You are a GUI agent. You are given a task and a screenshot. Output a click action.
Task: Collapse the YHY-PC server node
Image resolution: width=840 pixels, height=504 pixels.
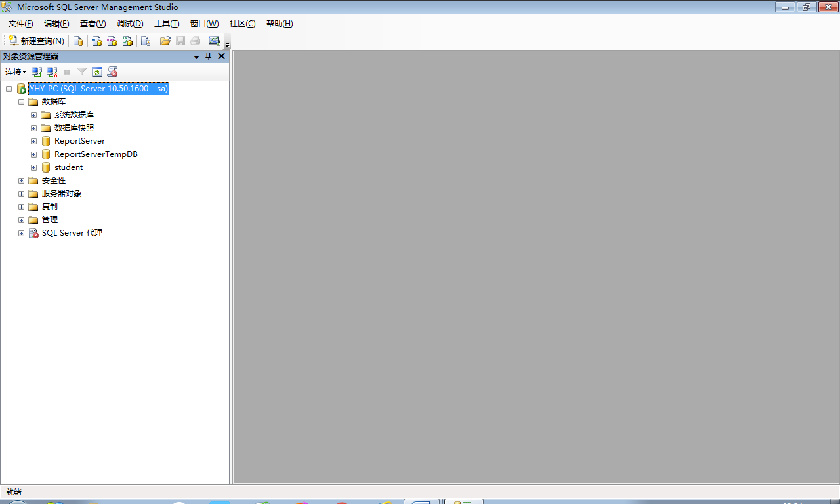click(x=9, y=89)
